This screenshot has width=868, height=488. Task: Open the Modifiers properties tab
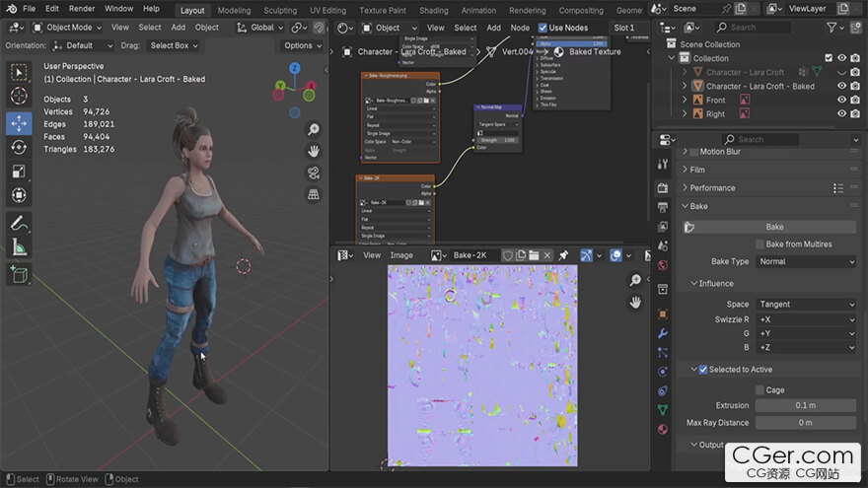tap(663, 333)
